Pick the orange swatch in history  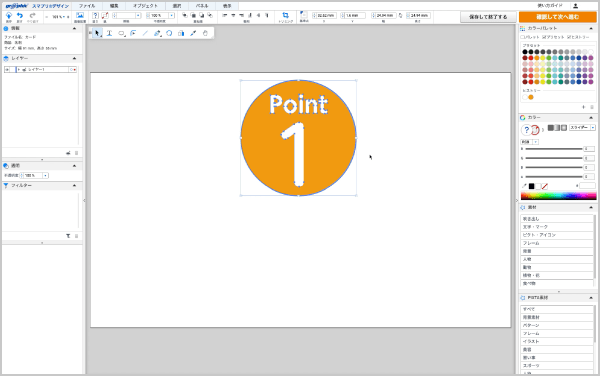531,97
